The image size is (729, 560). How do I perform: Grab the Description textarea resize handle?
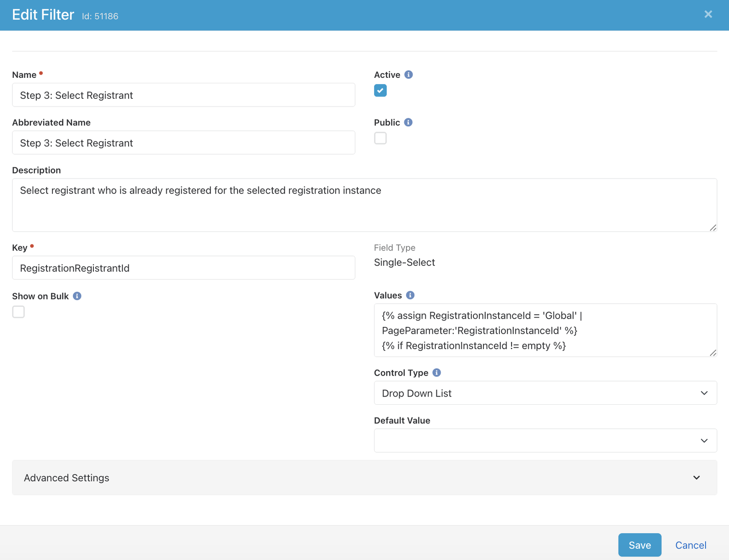713,228
